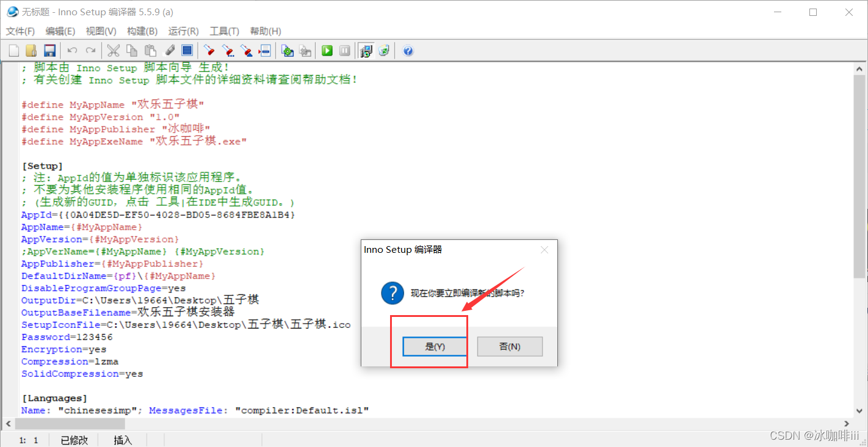The image size is (868, 447).
Task: Open the 构建(B) menu
Action: 142,31
